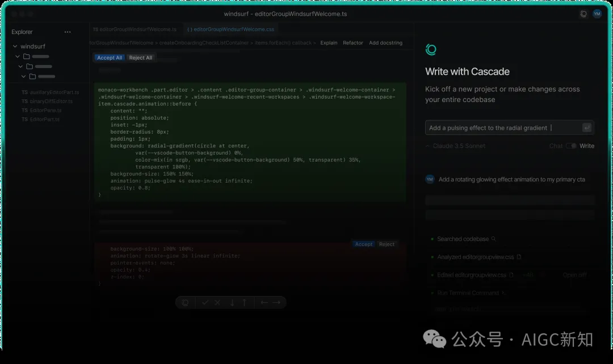Click the down-arrow icon to jump to next change
This screenshot has height=364, width=613.
(x=232, y=302)
